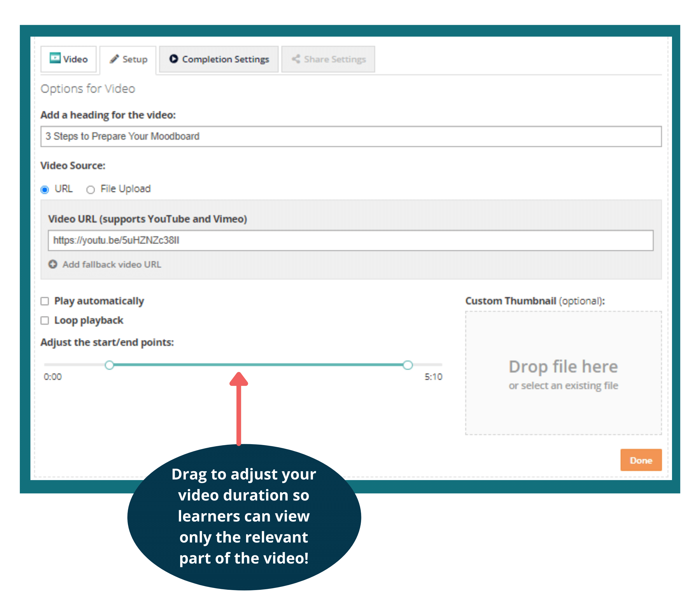This screenshot has width=700, height=607.
Task: Click the play circle icon for Completion Settings
Action: (174, 59)
